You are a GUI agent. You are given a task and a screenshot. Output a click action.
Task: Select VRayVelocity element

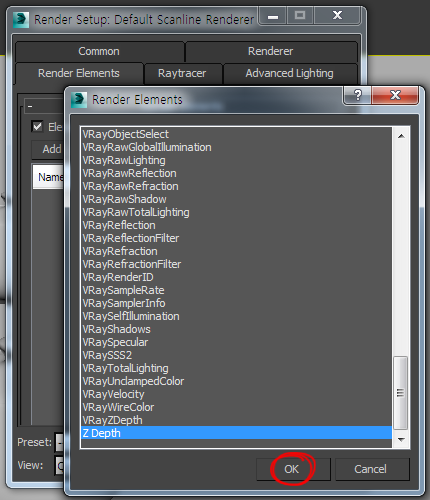(236, 394)
